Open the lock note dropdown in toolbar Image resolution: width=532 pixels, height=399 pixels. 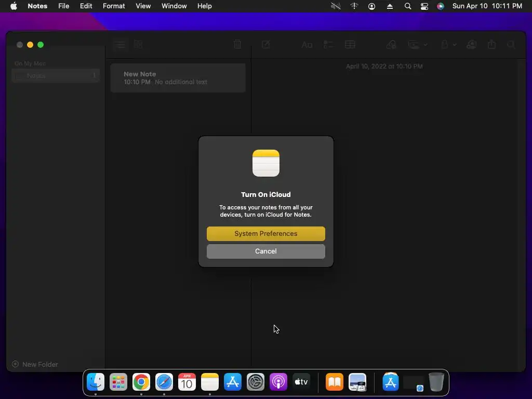click(448, 45)
